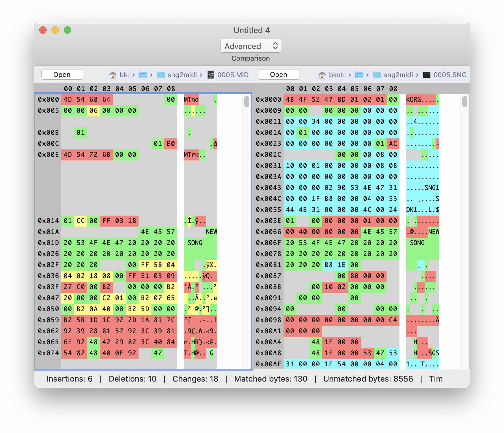Select the 0005.MID audio file icon

tap(211, 75)
